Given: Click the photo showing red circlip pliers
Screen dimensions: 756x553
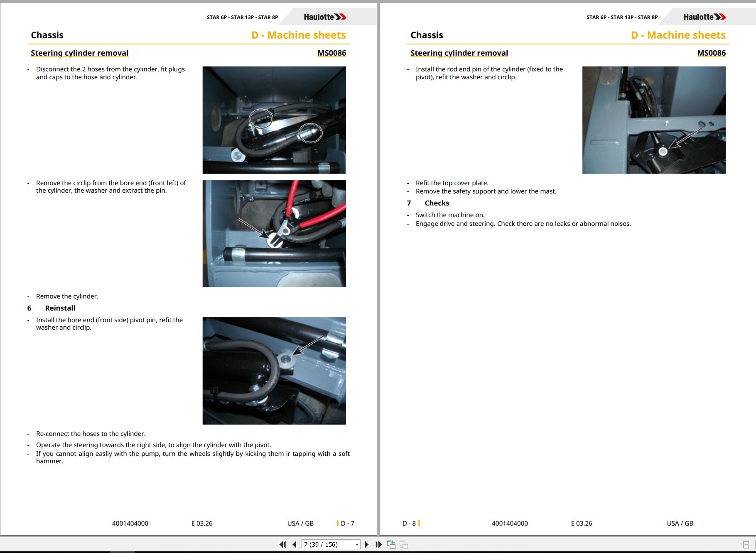Looking at the screenshot, I should [x=274, y=233].
